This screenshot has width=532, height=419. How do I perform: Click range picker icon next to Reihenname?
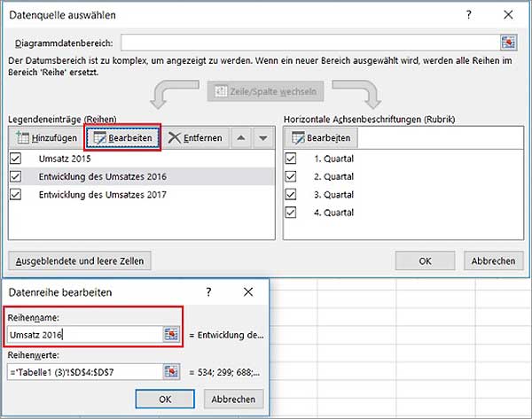click(x=171, y=335)
